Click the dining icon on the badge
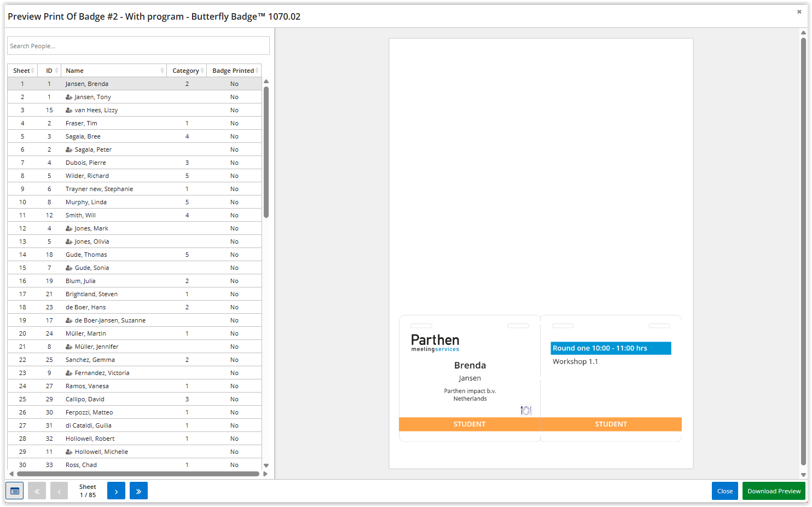Image resolution: width=812 pixels, height=507 pixels. 526,410
